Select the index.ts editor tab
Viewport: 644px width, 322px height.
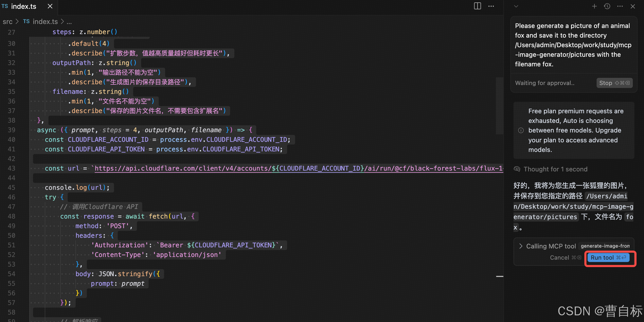pos(23,6)
